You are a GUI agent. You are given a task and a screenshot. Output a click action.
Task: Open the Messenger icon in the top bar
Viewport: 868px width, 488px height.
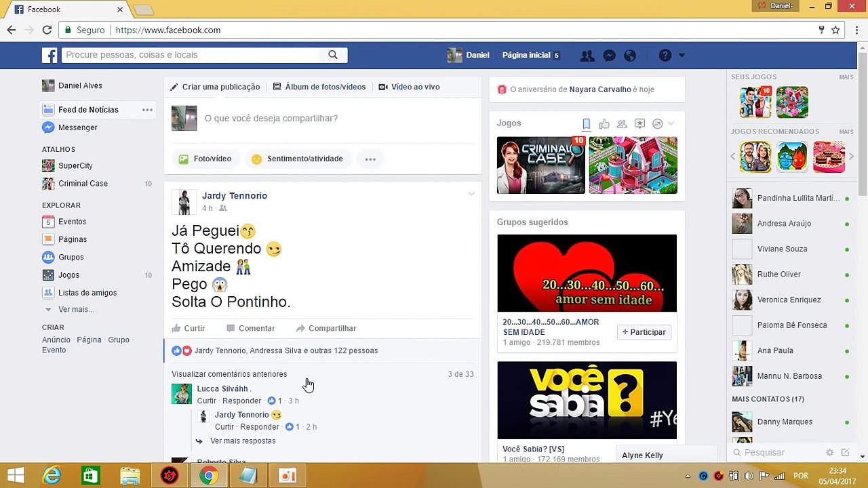(609, 56)
